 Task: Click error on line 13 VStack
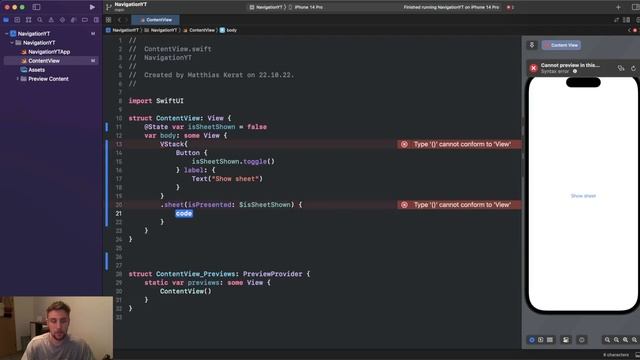(x=458, y=144)
